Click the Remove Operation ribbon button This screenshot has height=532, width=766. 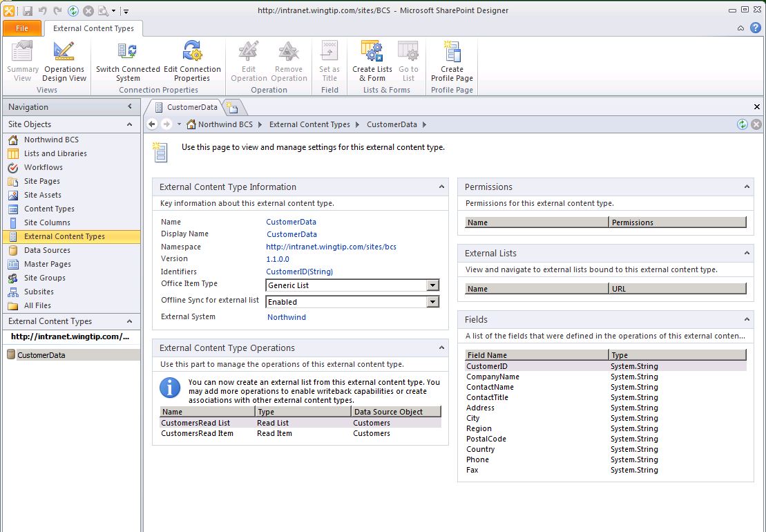[x=289, y=61]
